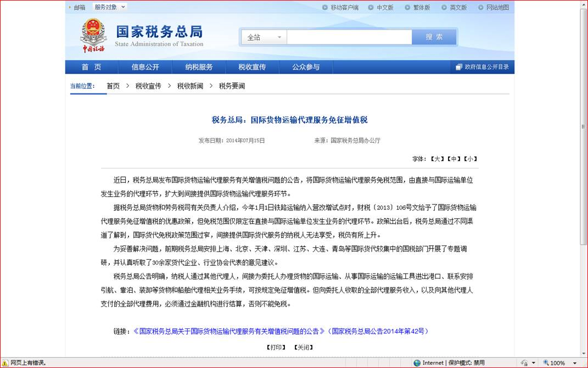
Task: Open the 移动客户端 mobile client link icon
Action: tap(326, 7)
